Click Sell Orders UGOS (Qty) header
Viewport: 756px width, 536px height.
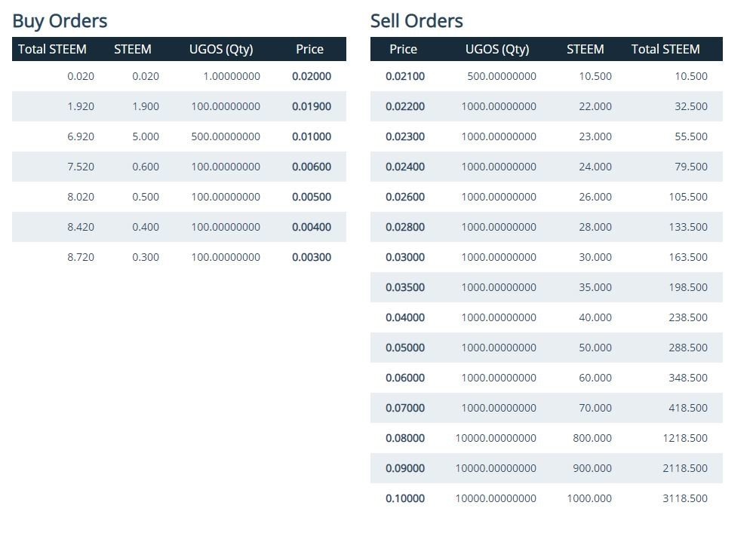click(497, 49)
